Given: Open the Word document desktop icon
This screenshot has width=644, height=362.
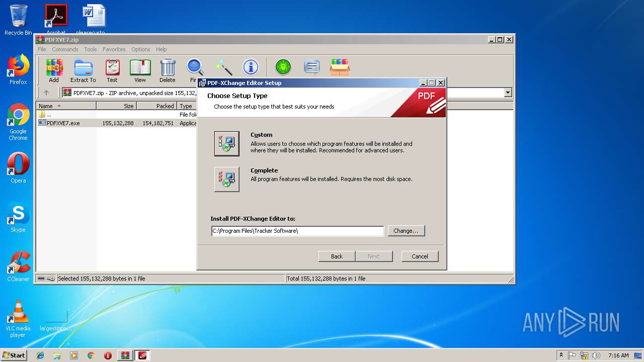Looking at the screenshot, I should pyautogui.click(x=94, y=20).
